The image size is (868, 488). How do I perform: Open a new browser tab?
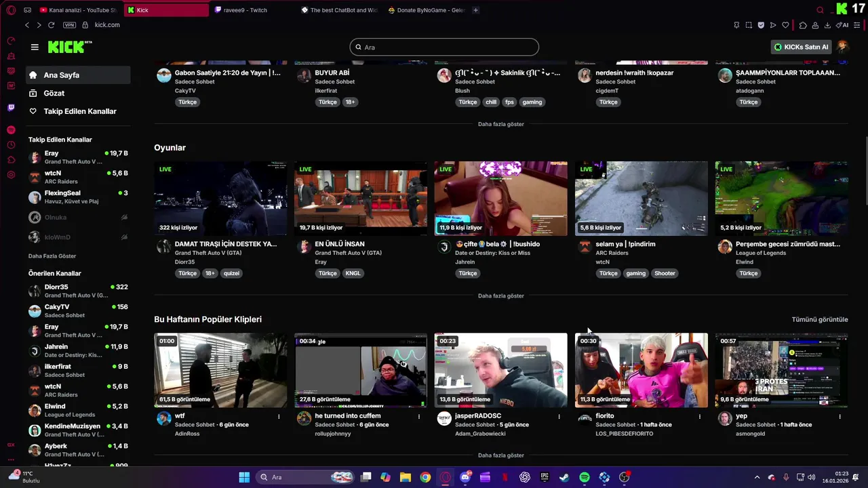pyautogui.click(x=475, y=10)
